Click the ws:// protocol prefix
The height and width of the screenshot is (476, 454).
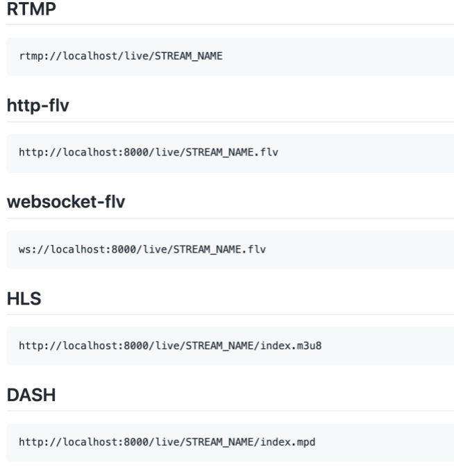[x=34, y=250]
